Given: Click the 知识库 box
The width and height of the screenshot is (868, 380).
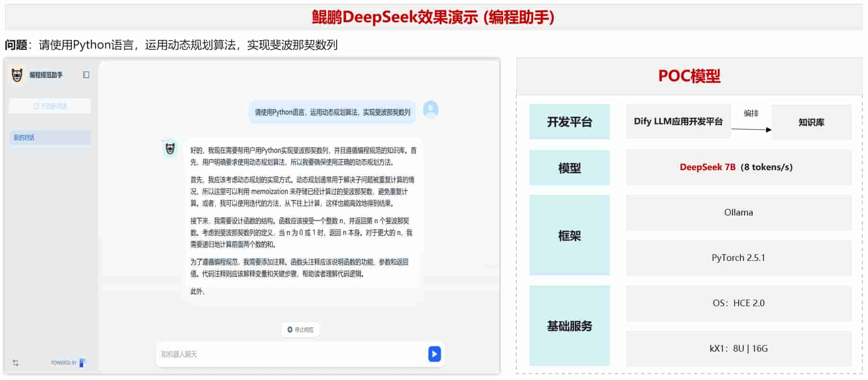Looking at the screenshot, I should [x=811, y=122].
